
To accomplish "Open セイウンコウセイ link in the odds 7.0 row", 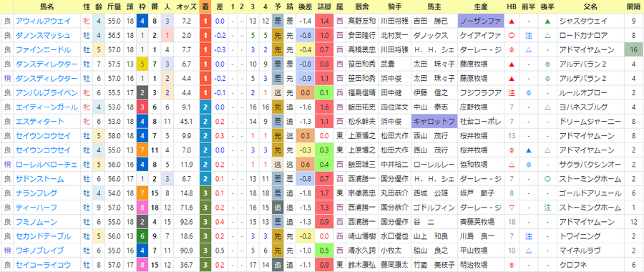I will point(43,150).
